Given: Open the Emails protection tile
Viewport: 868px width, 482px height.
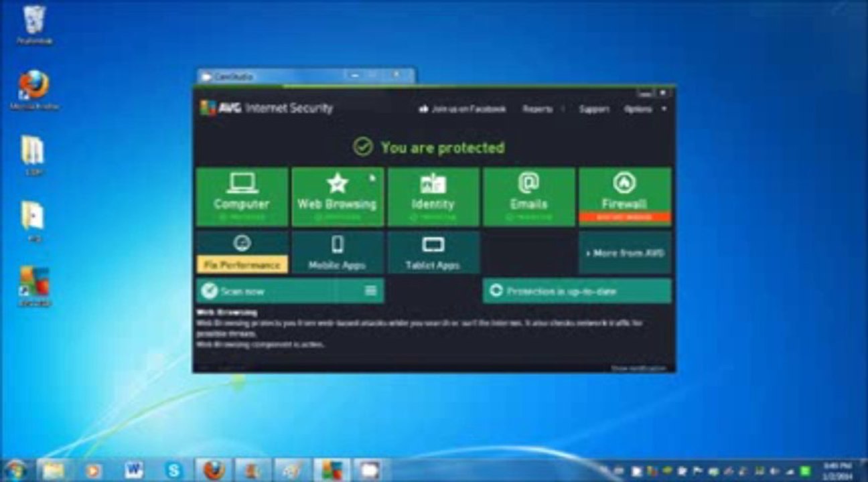Looking at the screenshot, I should (529, 197).
